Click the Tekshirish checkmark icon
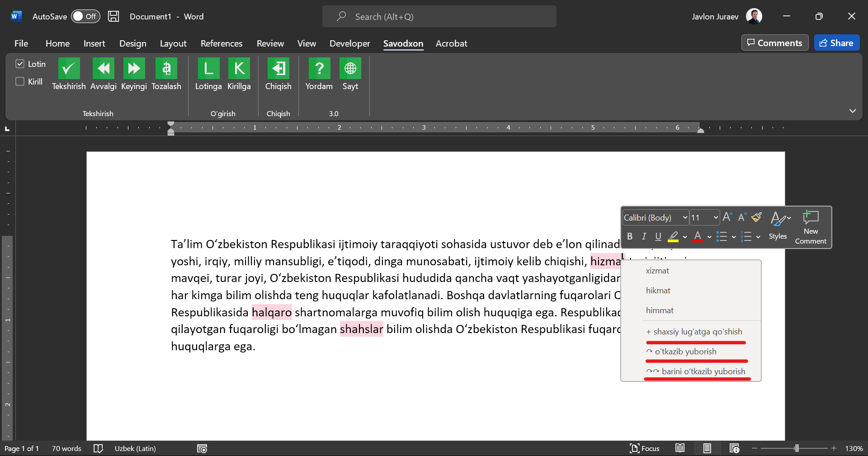 [69, 69]
